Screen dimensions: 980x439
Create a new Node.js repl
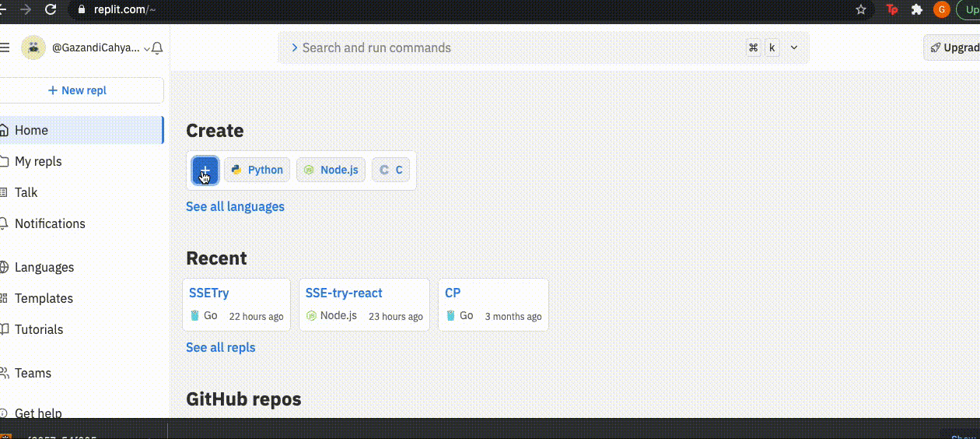click(331, 170)
